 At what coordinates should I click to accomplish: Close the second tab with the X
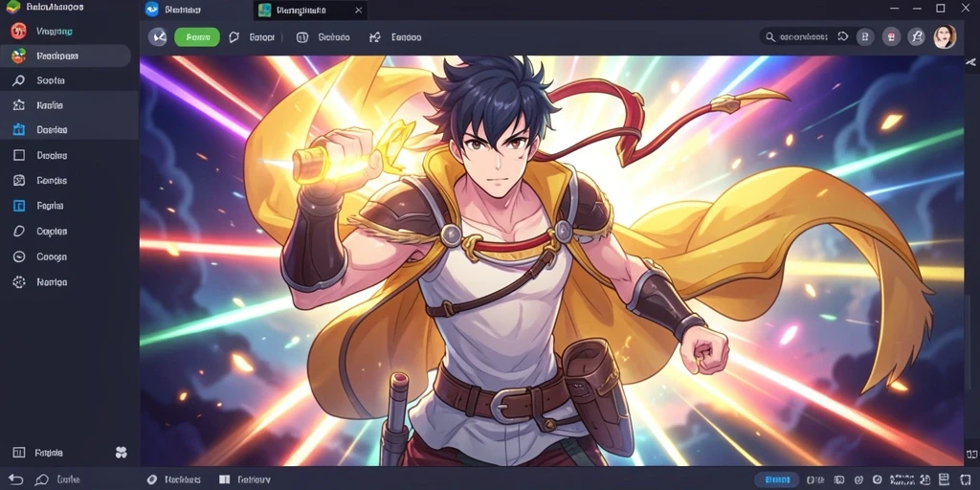click(x=358, y=10)
